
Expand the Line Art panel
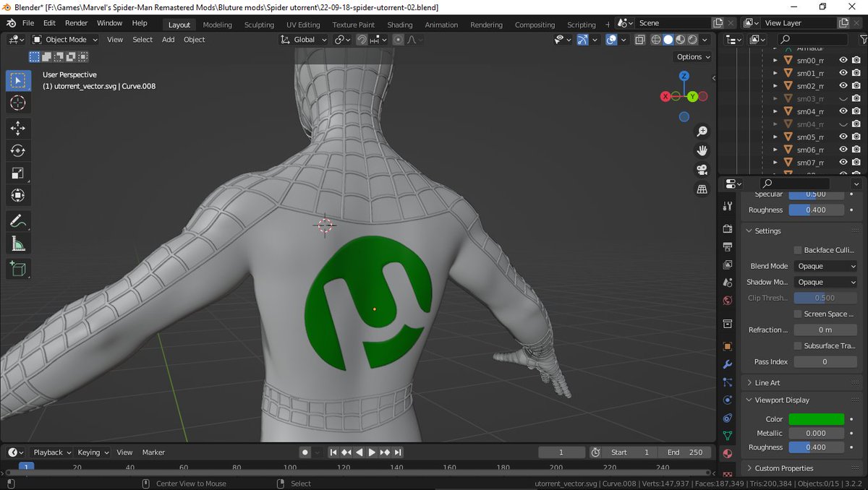coord(767,382)
